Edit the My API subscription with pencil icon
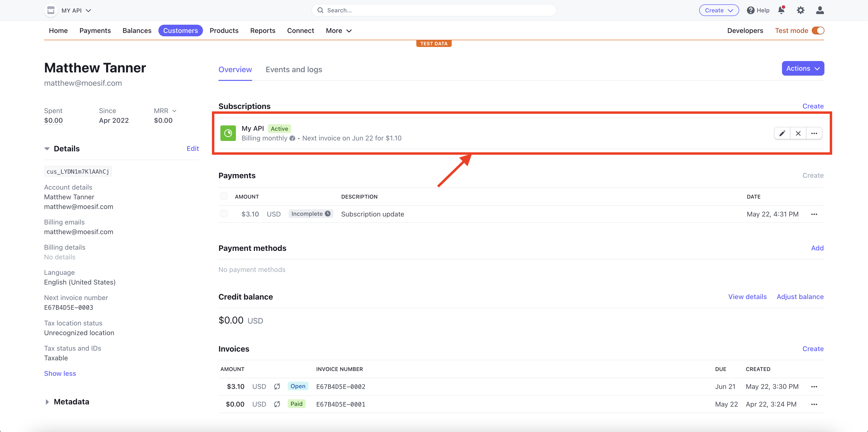 (x=782, y=133)
